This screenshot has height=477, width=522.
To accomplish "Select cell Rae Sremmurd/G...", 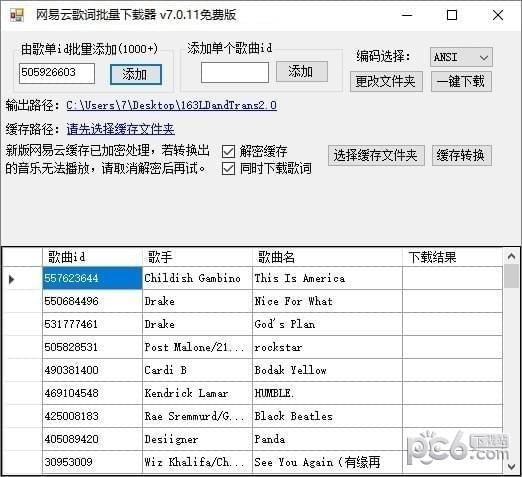I will [x=197, y=416].
